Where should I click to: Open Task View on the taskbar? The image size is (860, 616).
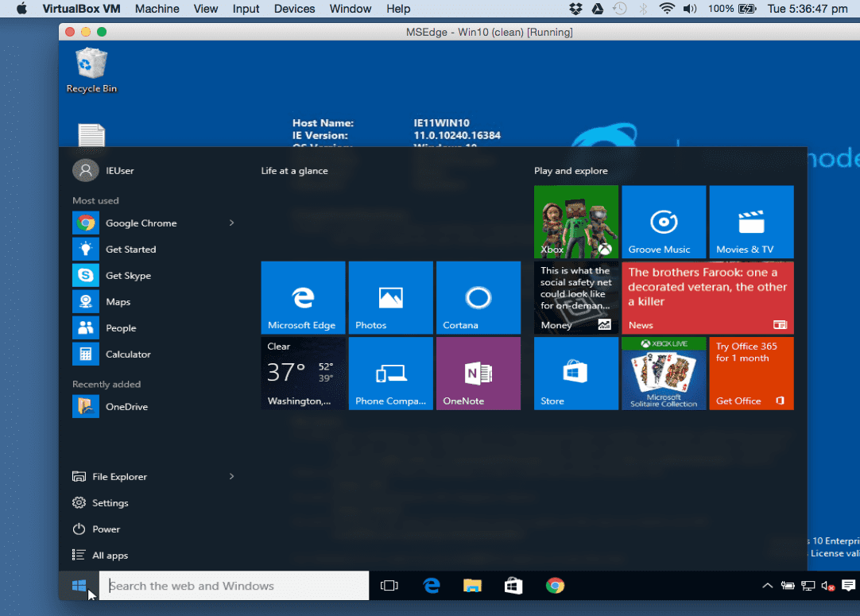tap(389, 585)
